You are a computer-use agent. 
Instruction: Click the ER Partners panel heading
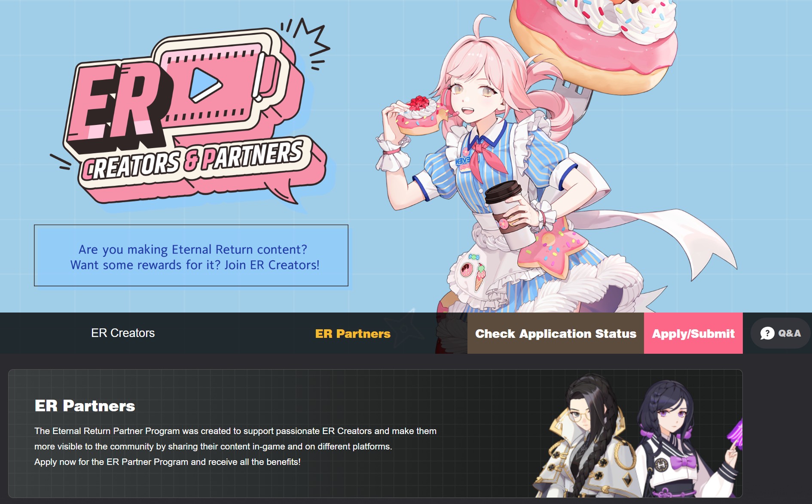coord(85,406)
